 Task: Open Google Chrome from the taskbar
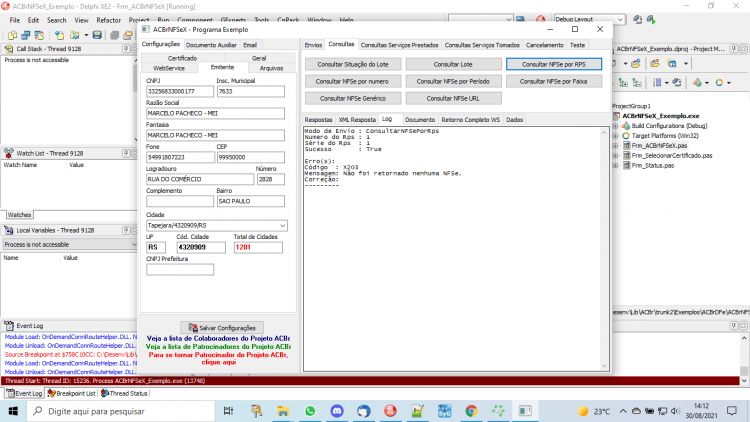[x=471, y=411]
